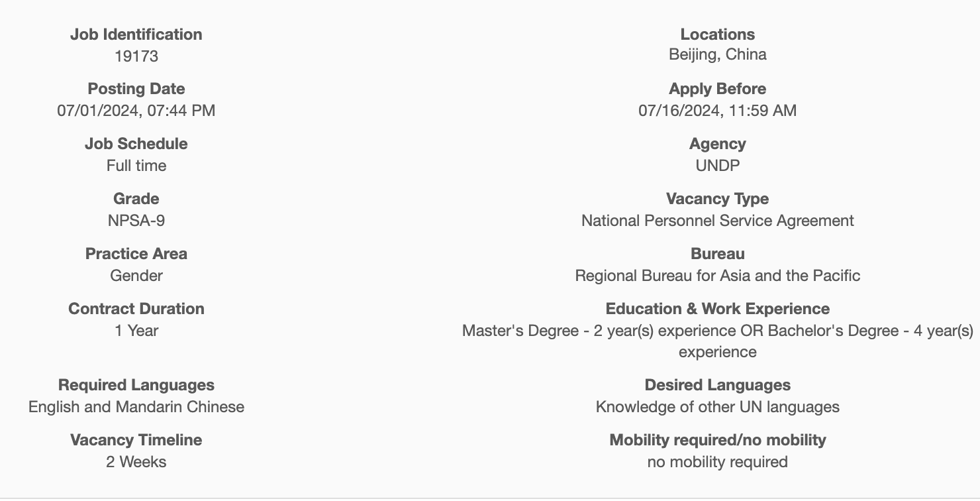Select the Gender practice area value
The width and height of the screenshot is (980, 501).
pos(136,276)
